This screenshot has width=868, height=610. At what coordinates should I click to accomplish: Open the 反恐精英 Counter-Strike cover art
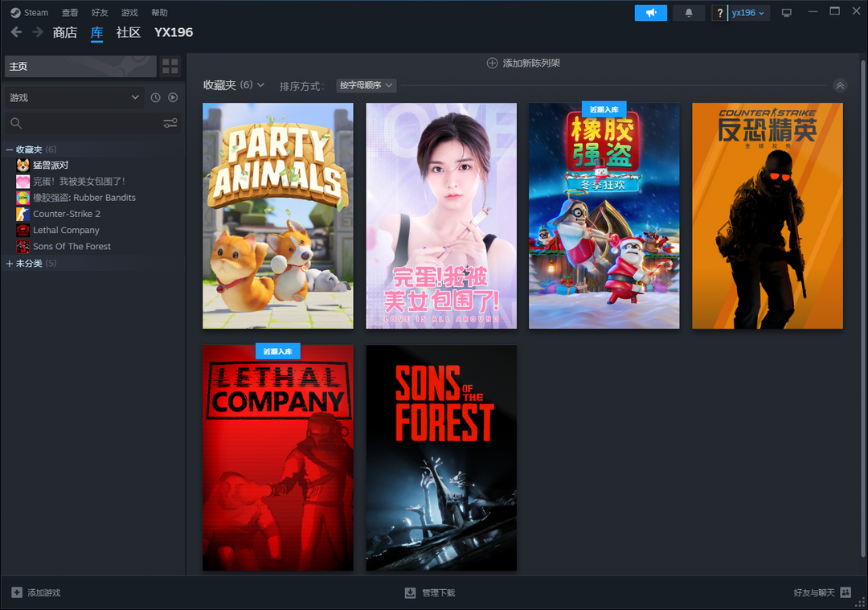pos(768,216)
